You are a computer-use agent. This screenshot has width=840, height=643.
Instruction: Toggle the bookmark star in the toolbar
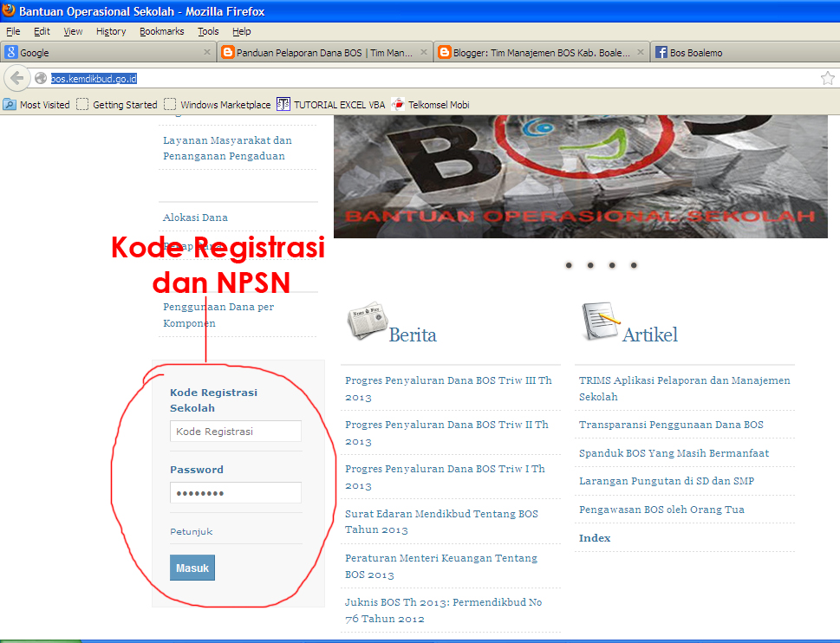pos(828,77)
